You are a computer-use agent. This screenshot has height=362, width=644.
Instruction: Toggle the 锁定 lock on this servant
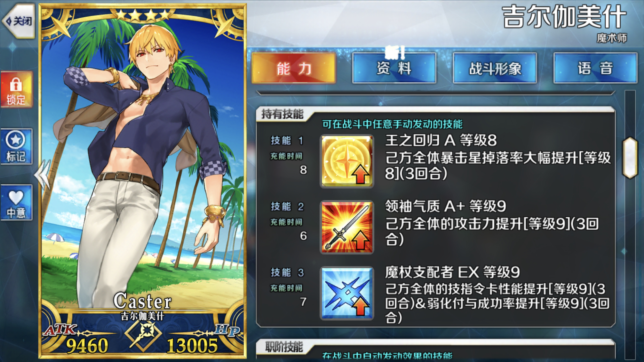[16, 90]
